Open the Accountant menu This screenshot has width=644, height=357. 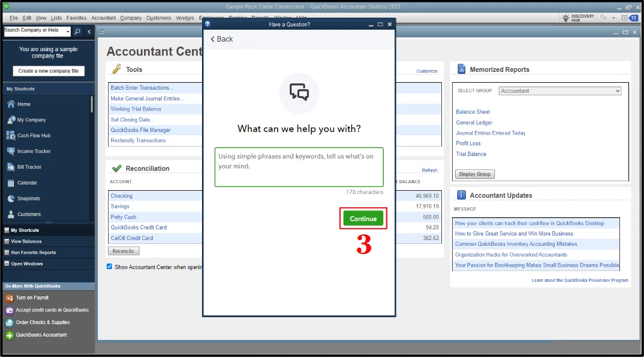coord(103,18)
